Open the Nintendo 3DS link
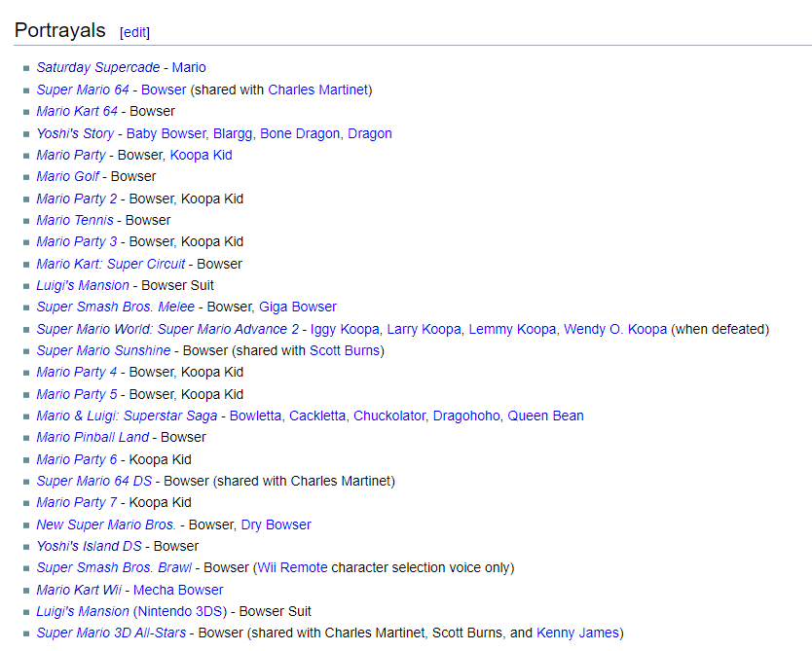Screen dimensions: 812x651 pos(180,612)
